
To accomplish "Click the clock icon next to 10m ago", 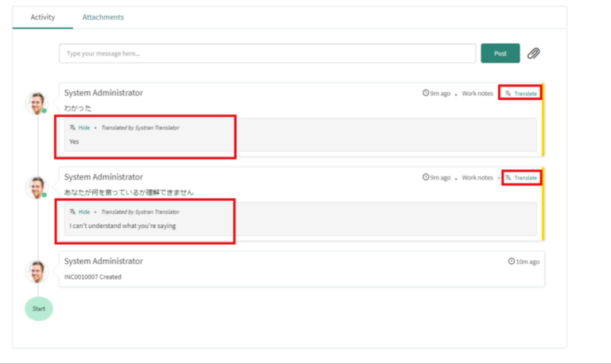I will [x=512, y=261].
